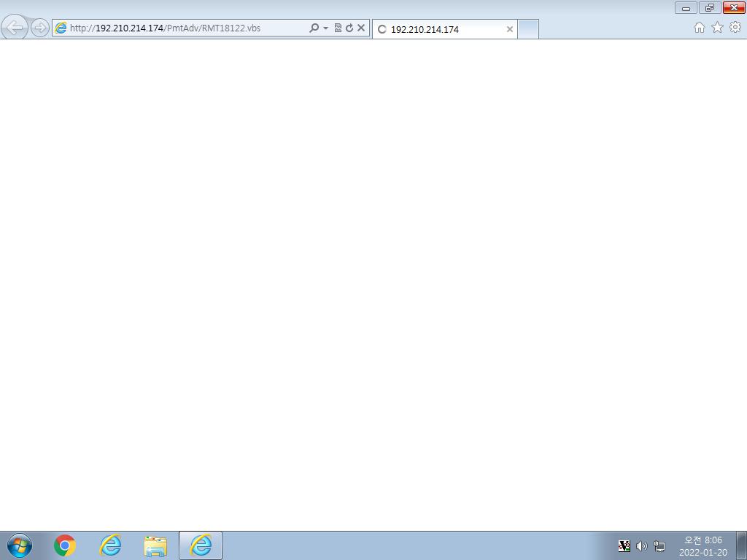Open Windows Explorer from the taskbar
The width and height of the screenshot is (747, 560).
point(155,546)
